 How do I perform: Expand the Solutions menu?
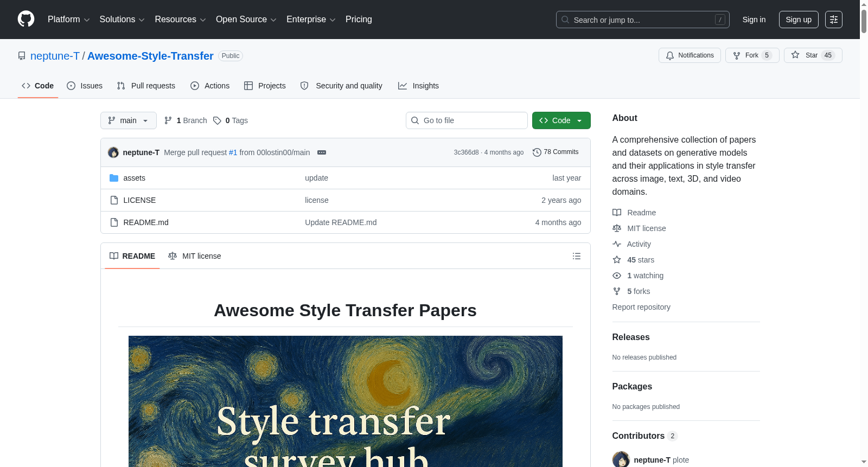[122, 20]
